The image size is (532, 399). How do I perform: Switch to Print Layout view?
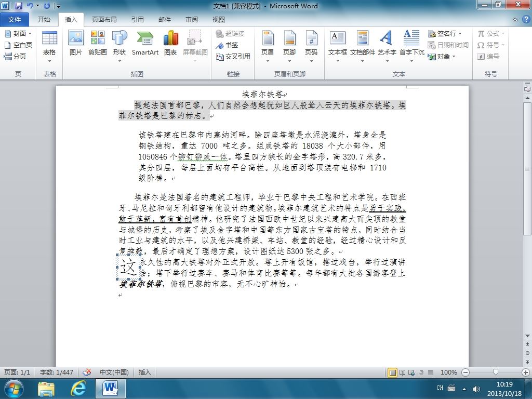click(392, 373)
